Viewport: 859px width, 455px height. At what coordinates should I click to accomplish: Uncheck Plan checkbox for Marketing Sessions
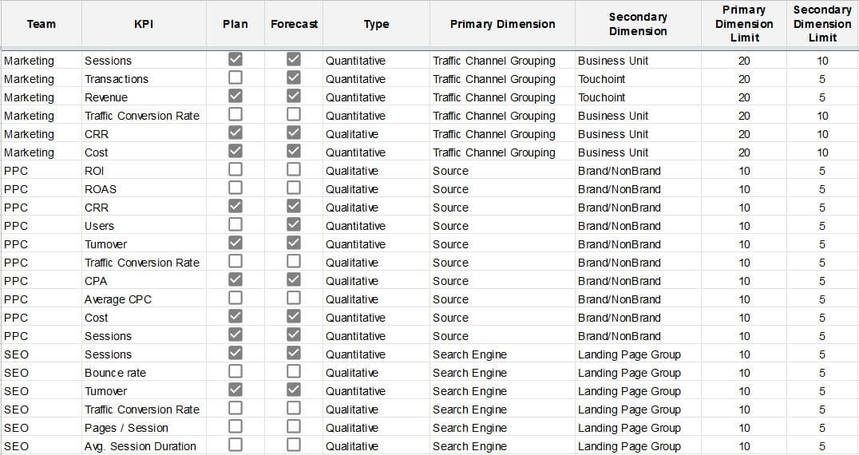point(236,59)
